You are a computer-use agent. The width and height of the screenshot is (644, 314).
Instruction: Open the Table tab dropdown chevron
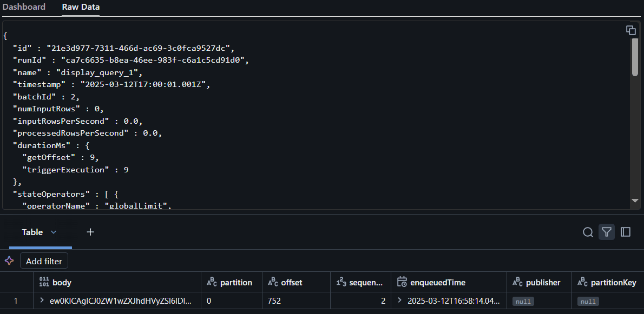pyautogui.click(x=54, y=232)
